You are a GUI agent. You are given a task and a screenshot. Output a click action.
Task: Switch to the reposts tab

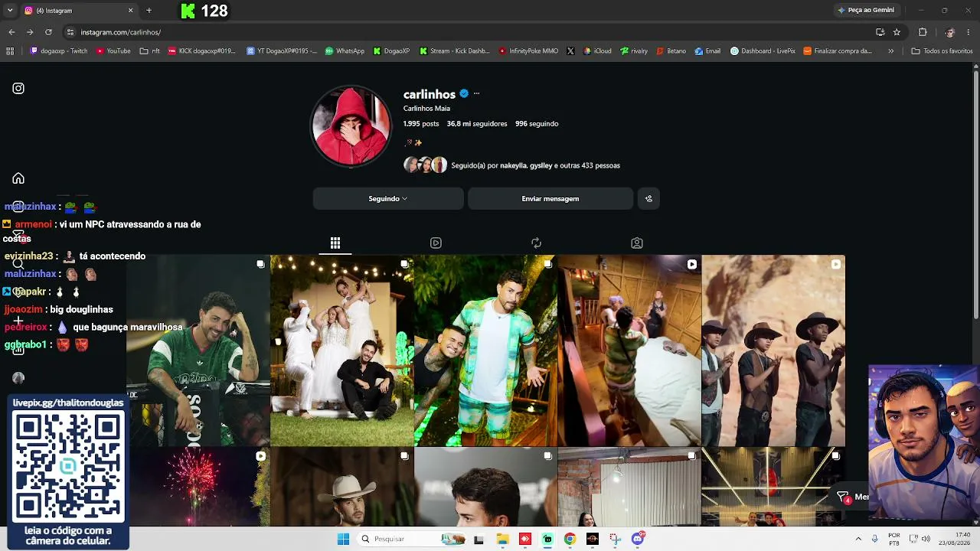536,243
